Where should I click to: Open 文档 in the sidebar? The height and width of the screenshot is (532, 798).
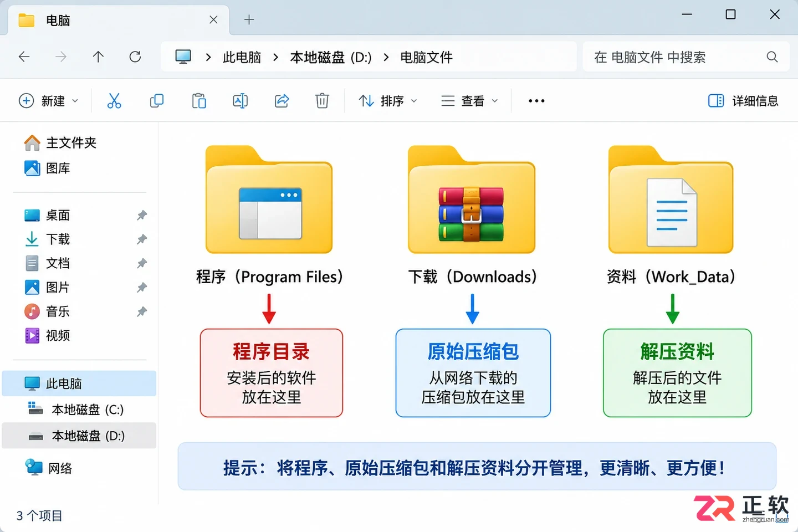coord(47,263)
